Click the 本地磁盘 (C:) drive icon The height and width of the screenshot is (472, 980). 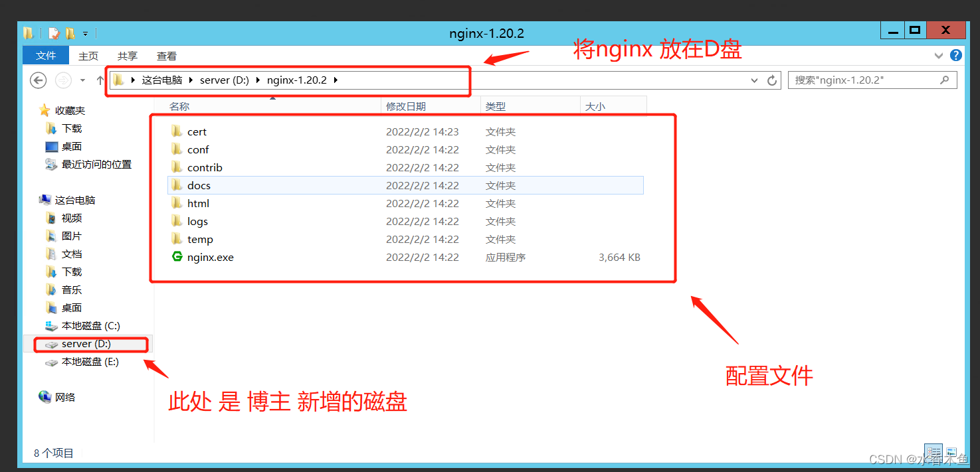[51, 325]
